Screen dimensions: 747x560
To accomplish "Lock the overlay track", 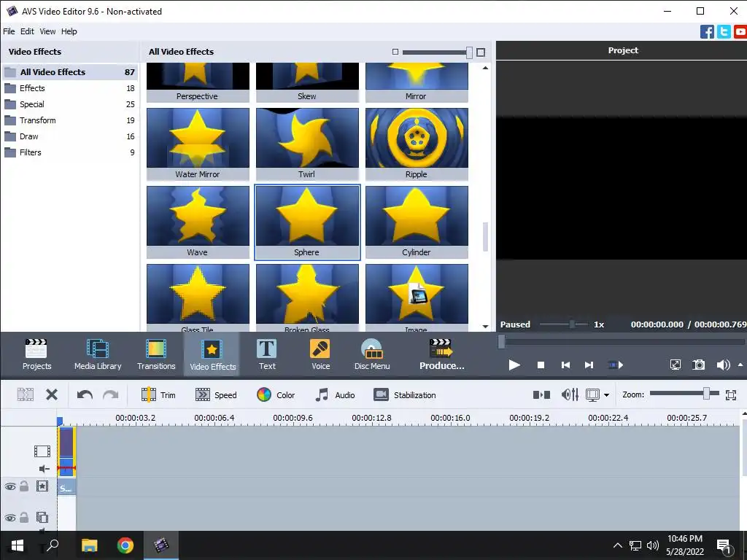I will tap(24, 517).
